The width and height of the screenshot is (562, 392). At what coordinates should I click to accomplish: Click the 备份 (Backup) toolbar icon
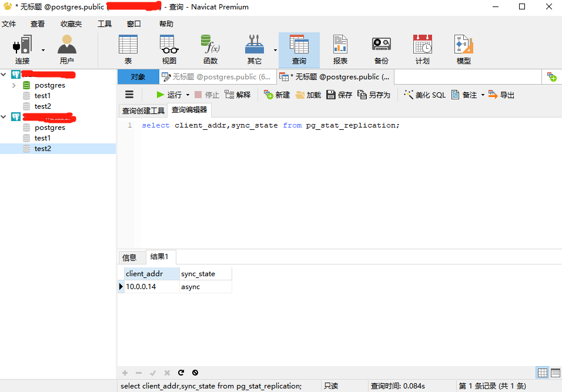pyautogui.click(x=381, y=49)
